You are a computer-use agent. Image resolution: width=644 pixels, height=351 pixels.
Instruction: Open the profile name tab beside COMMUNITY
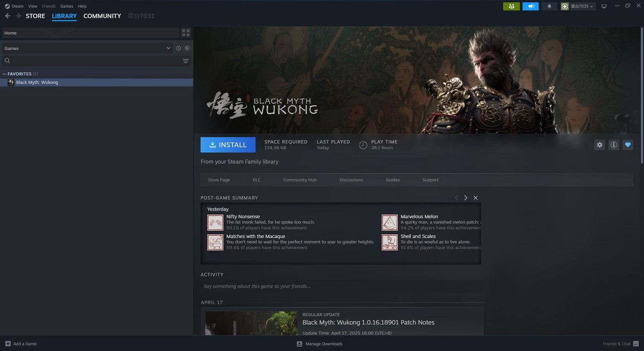click(141, 16)
